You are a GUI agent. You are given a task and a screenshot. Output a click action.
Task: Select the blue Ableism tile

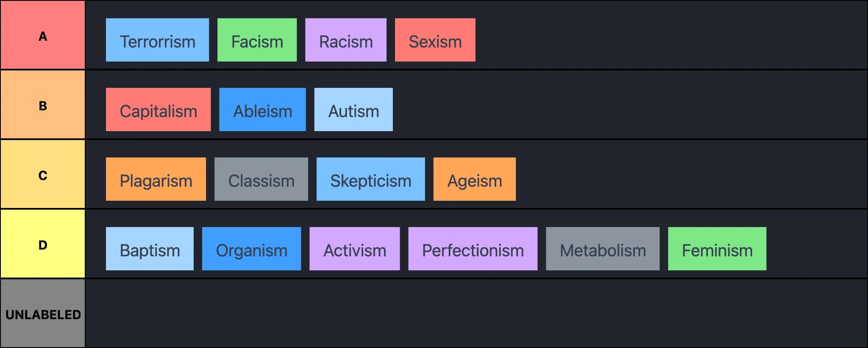262,110
